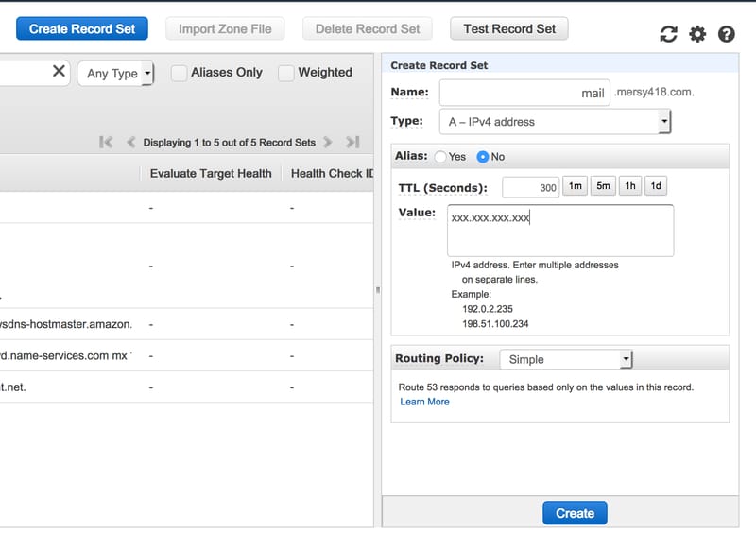Open the help question mark icon
Image resolution: width=756 pixels, height=533 pixels.
(x=727, y=34)
